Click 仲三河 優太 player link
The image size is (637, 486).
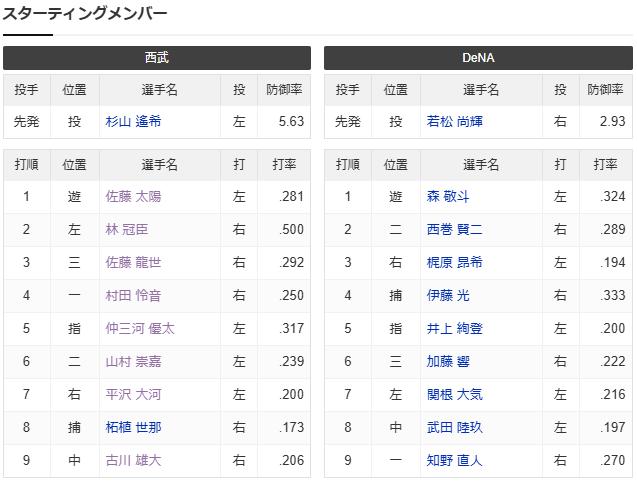140,328
